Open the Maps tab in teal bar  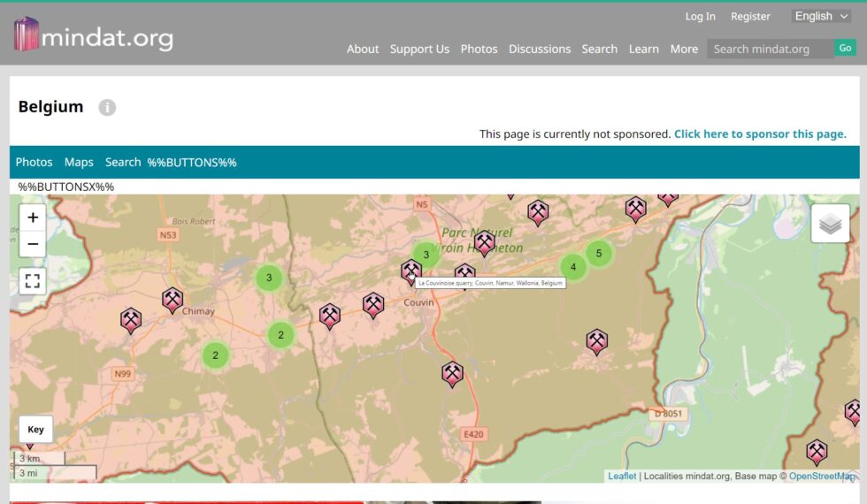coord(79,162)
